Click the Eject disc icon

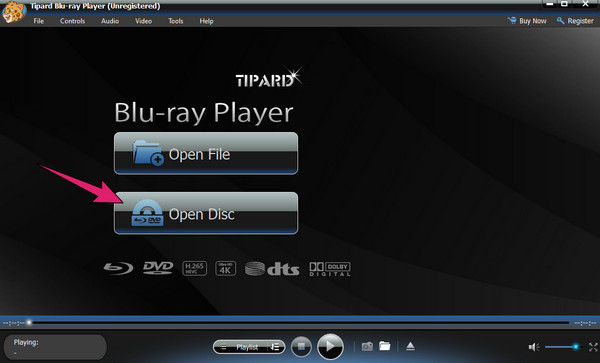click(x=410, y=346)
